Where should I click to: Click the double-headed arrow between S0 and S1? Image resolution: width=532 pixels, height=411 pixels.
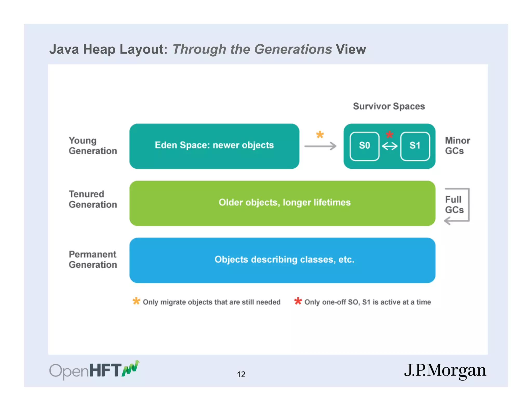(x=390, y=146)
